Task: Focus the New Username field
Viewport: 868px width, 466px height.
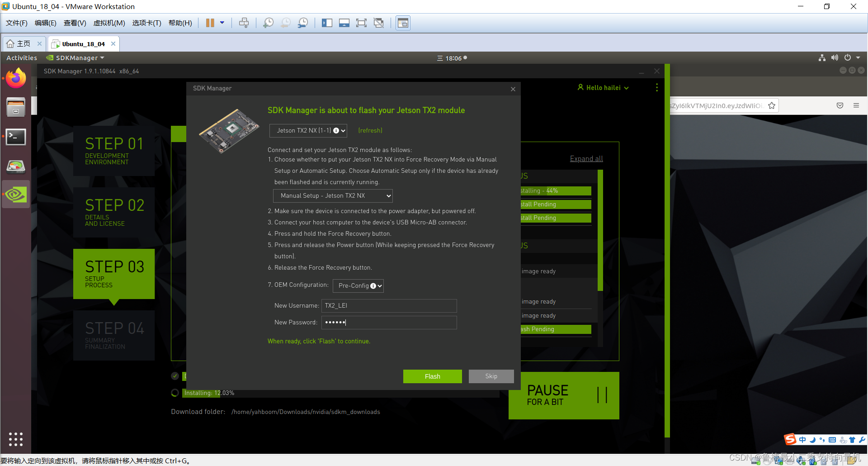Action: click(x=389, y=306)
